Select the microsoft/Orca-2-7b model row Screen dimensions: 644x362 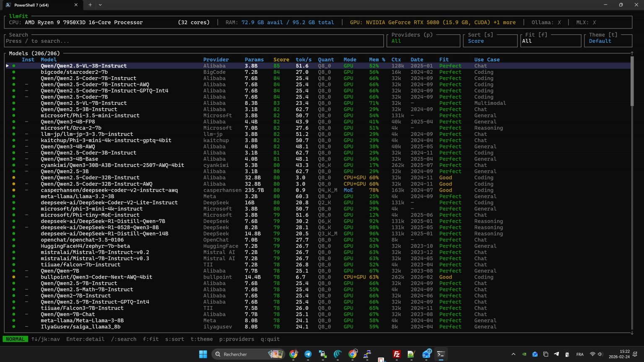click(71, 128)
